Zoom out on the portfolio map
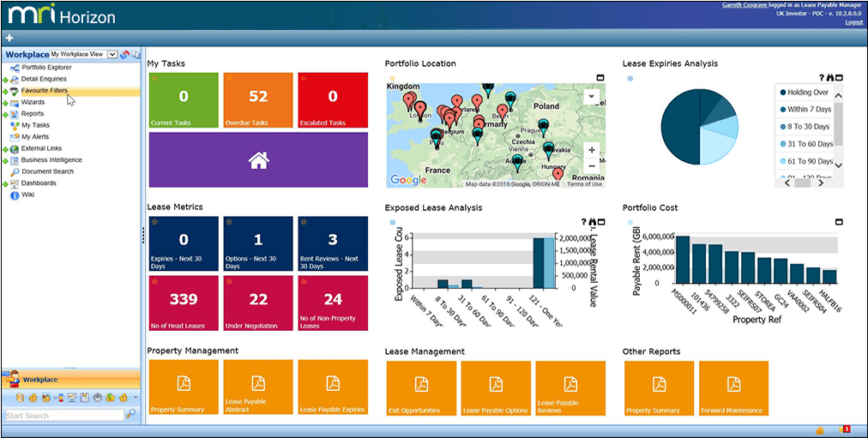868x438 pixels. point(592,165)
